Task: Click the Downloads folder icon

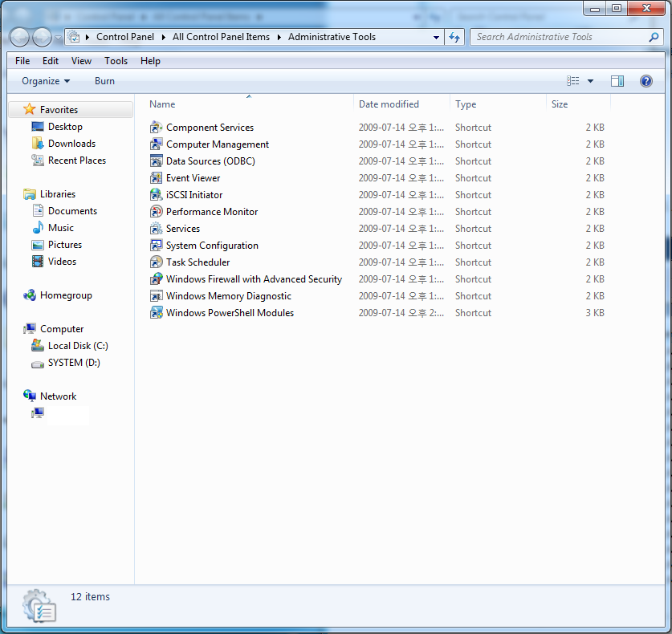Action: 38,143
